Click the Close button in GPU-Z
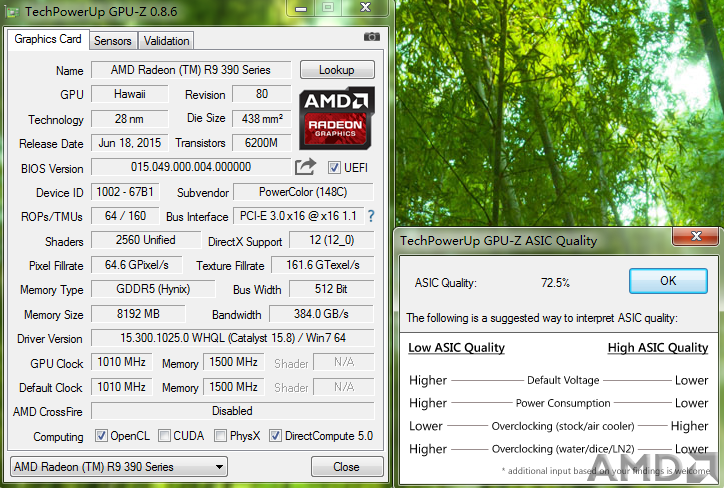This screenshot has width=724, height=488. coord(347,467)
